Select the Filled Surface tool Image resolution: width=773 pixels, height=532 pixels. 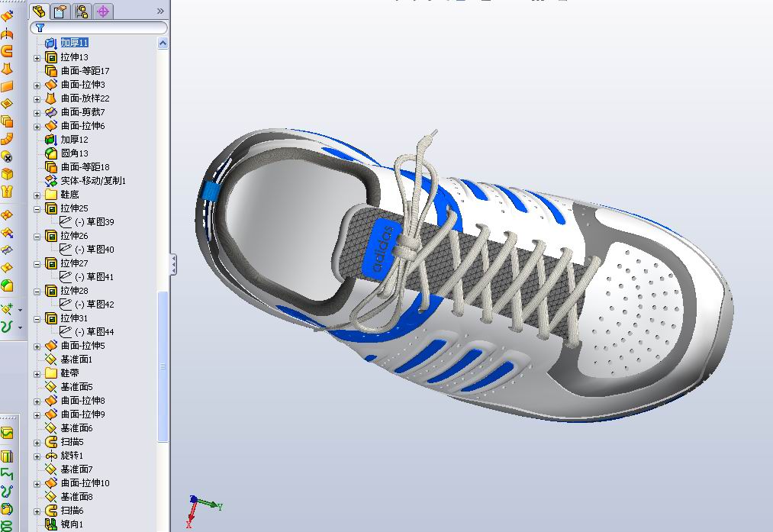7,104
